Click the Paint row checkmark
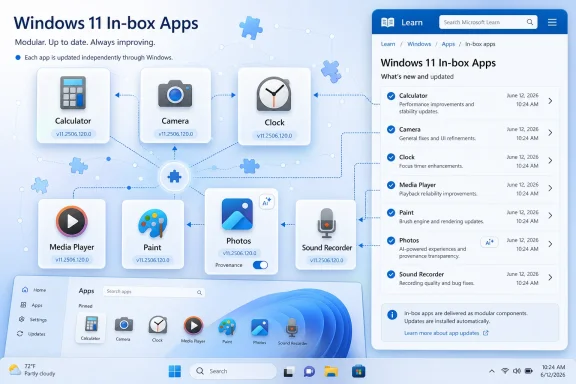576x384 pixels. [391, 213]
